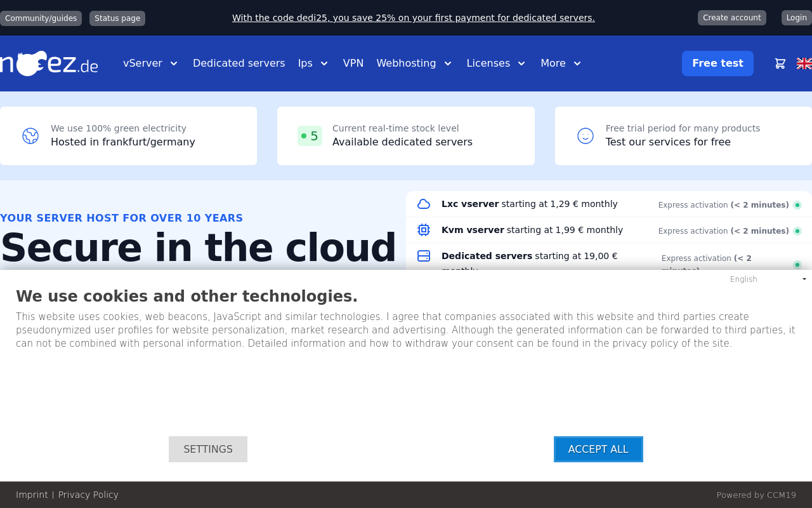This screenshot has width=812, height=508.
Task: Click the cloud icon beside Lxc vserver
Action: 424,204
